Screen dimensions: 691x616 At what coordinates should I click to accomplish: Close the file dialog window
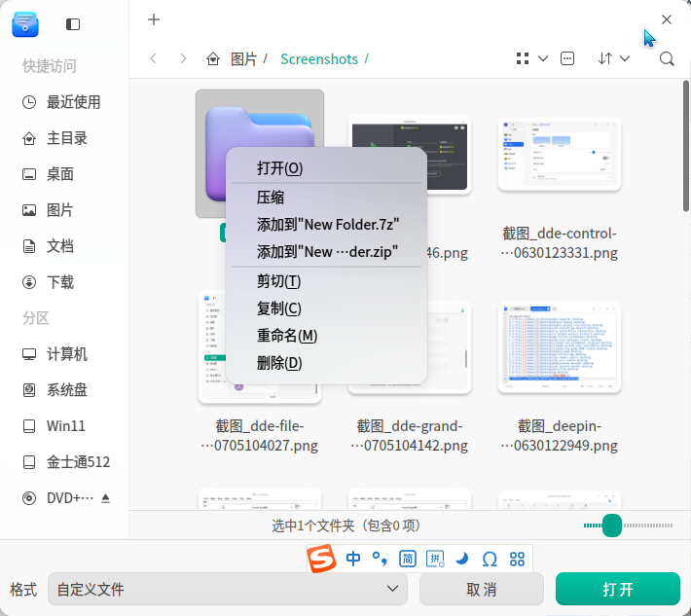point(667,19)
